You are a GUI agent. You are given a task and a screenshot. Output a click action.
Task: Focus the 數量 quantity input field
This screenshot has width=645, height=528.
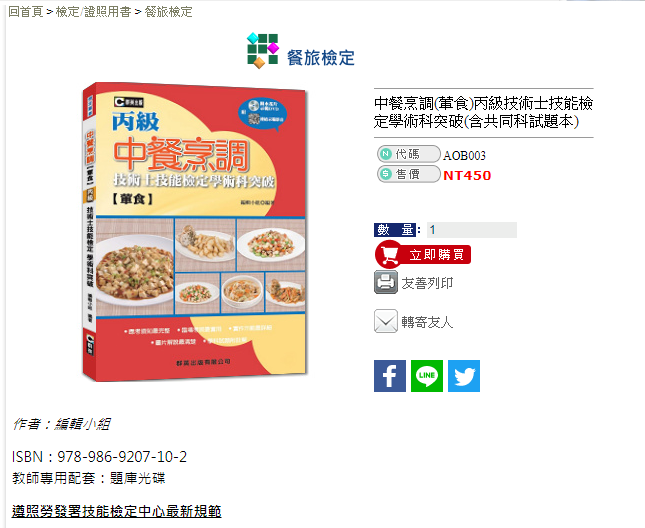point(472,230)
